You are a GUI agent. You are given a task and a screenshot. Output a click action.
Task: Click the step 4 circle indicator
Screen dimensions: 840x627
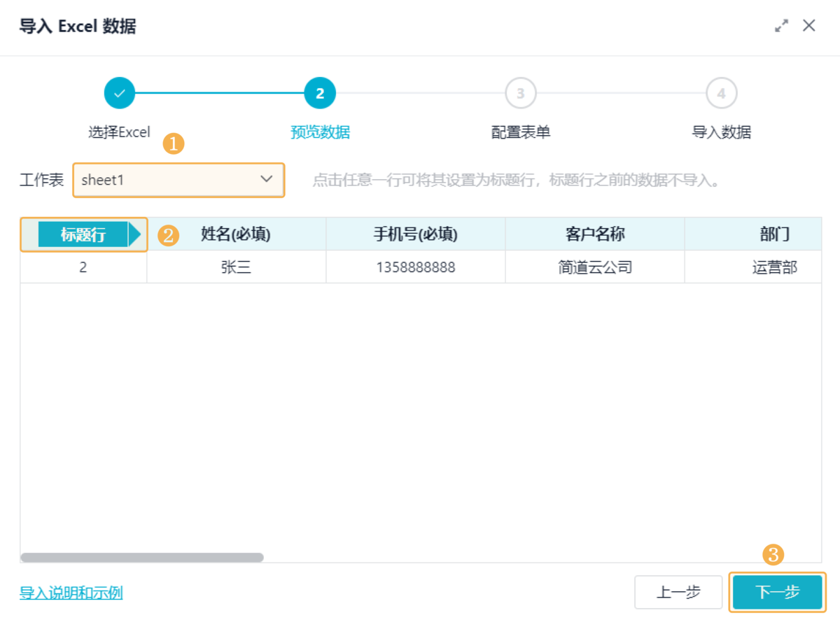click(x=721, y=93)
